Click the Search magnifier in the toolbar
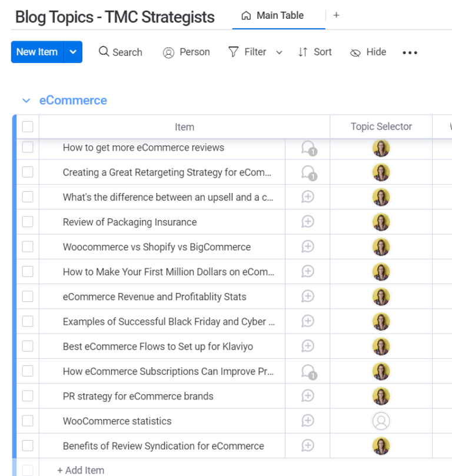The height and width of the screenshot is (476, 452). pyautogui.click(x=104, y=52)
